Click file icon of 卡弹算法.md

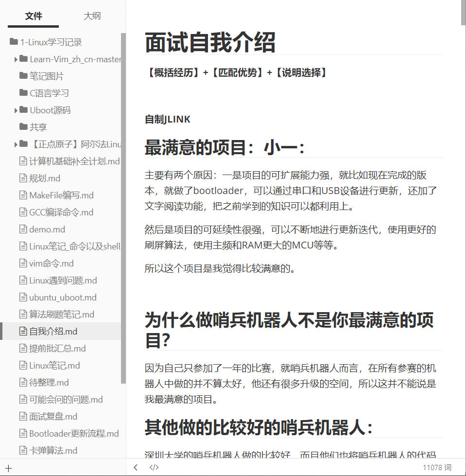(23, 450)
